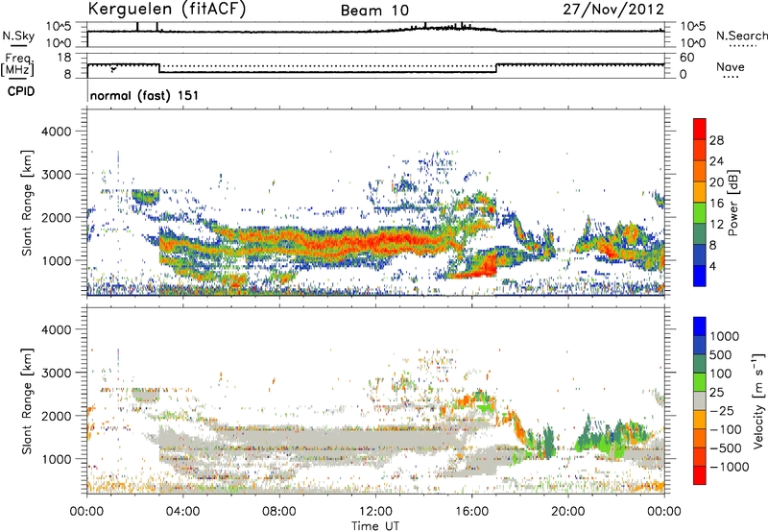Click the 'Velocity [m s-1]' colorbar label

(x=758, y=400)
